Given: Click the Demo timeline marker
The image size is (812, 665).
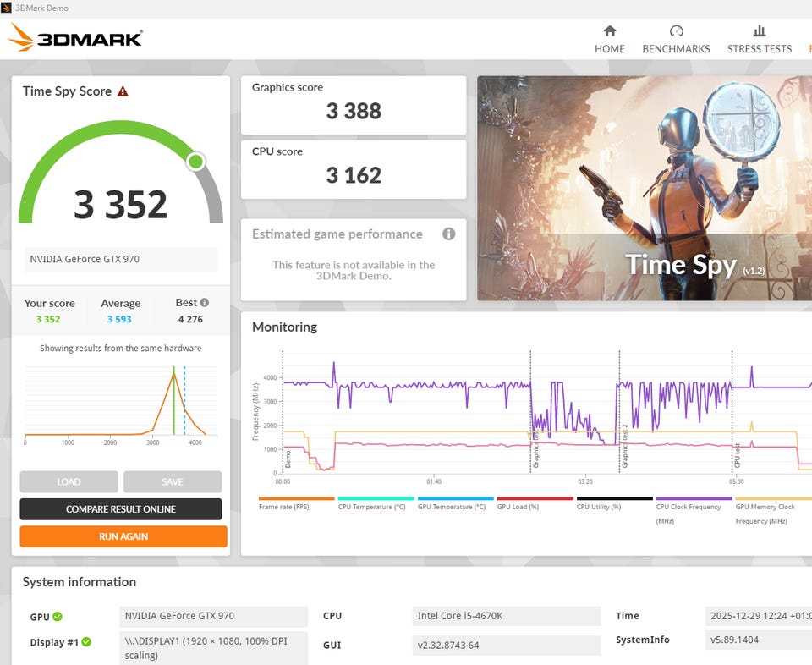Looking at the screenshot, I should tap(288, 459).
